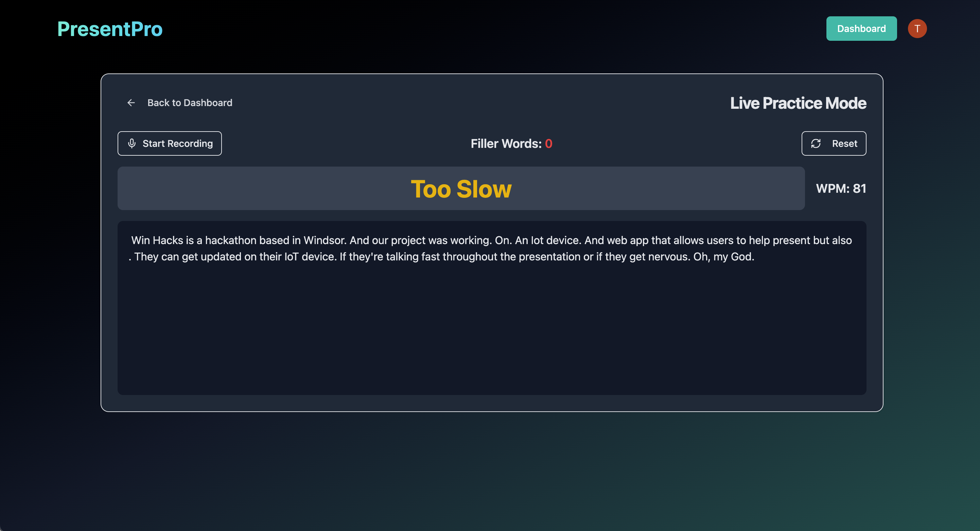The height and width of the screenshot is (531, 980).
Task: Open the orange T user avatar
Action: [917, 29]
